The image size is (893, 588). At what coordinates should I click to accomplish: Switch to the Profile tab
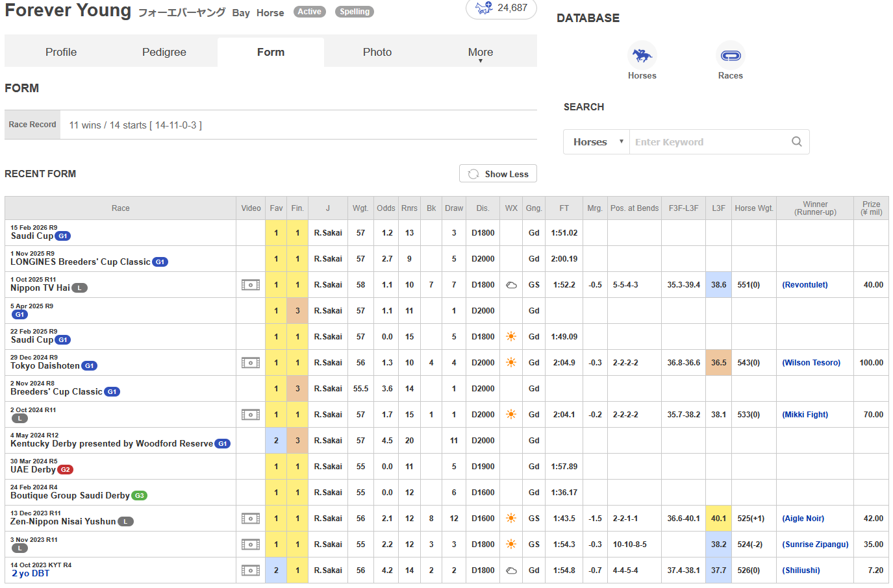61,53
